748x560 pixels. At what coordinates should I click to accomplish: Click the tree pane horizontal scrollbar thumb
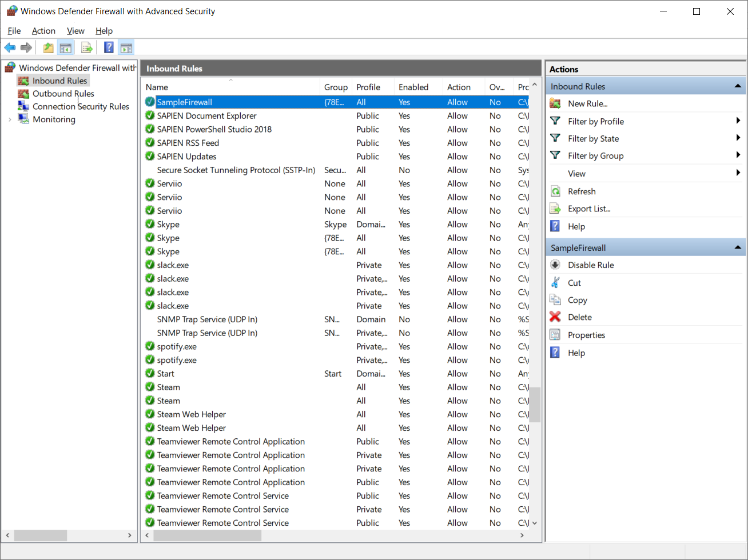pos(41,535)
